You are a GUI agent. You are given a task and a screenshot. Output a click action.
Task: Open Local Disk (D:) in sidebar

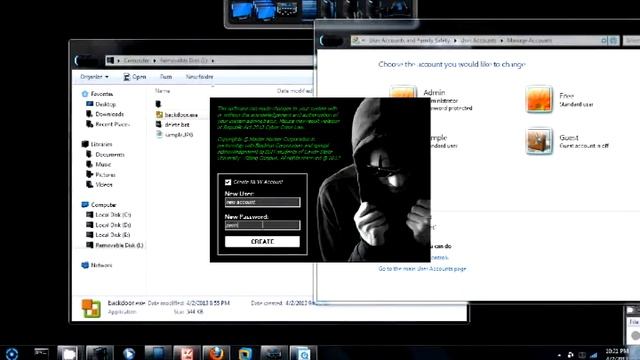[109, 225]
